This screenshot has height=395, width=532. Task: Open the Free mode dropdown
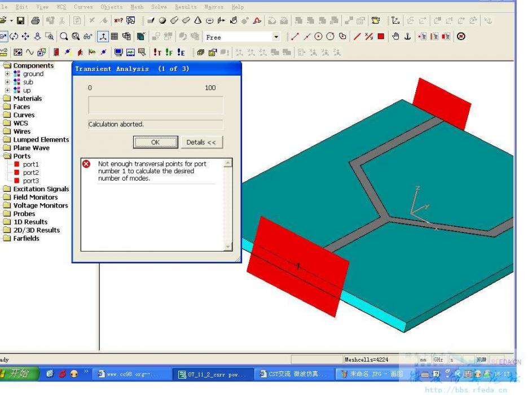(x=276, y=37)
